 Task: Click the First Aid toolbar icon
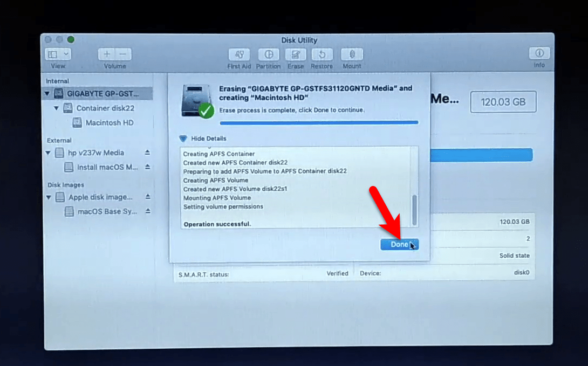click(239, 54)
